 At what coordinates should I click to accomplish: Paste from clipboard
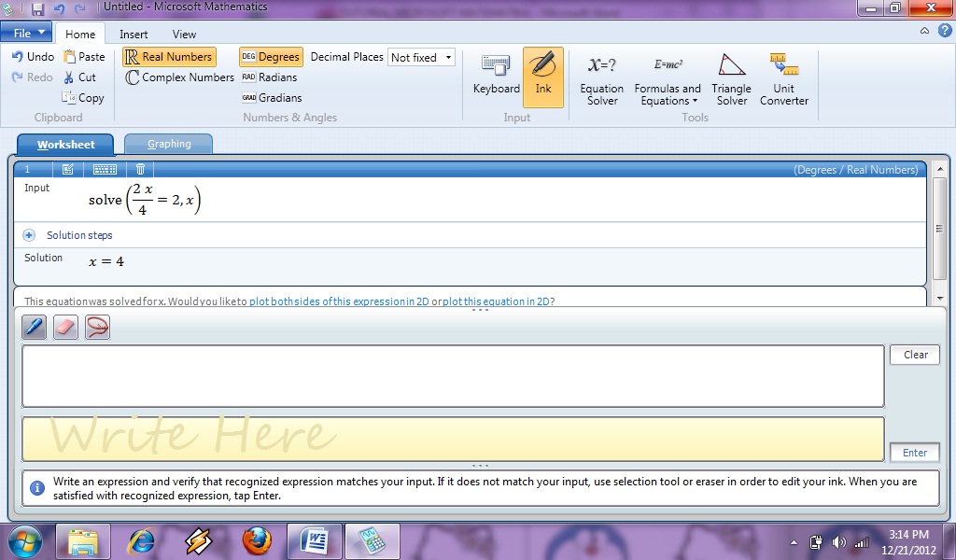[x=85, y=57]
